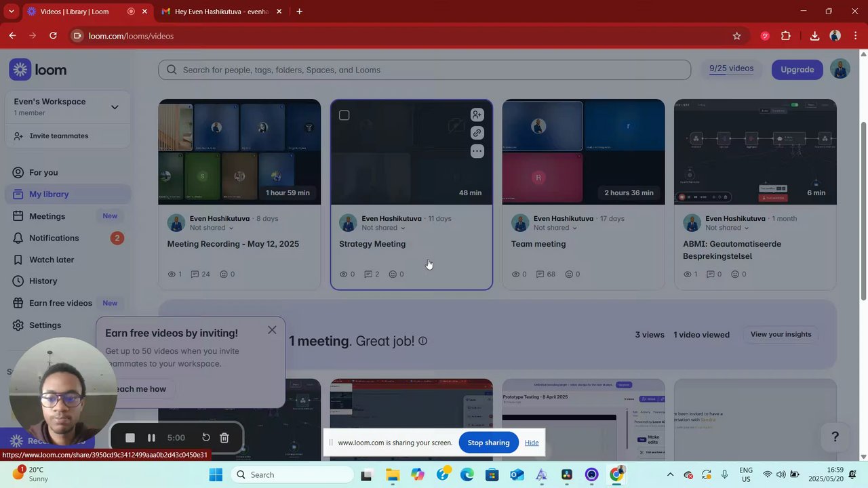Image resolution: width=868 pixels, height=488 pixels.
Task: Delete the recording with the trash icon
Action: click(x=224, y=438)
